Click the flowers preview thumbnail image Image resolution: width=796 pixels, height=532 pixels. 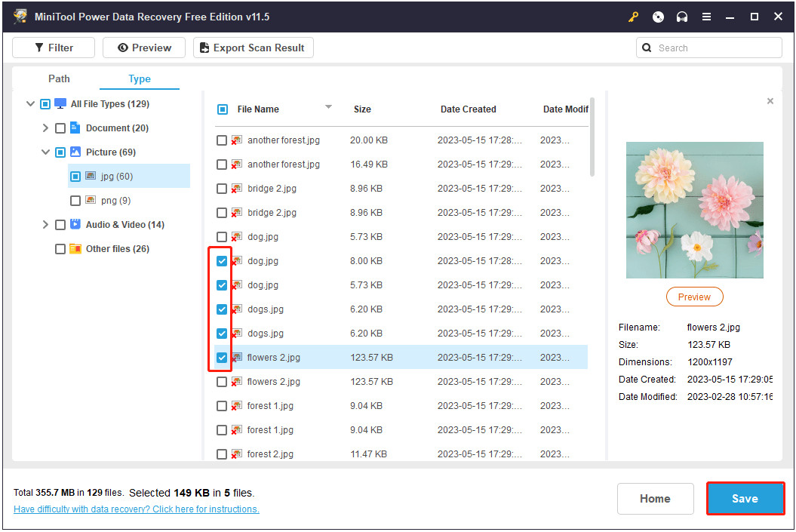pyautogui.click(x=694, y=211)
